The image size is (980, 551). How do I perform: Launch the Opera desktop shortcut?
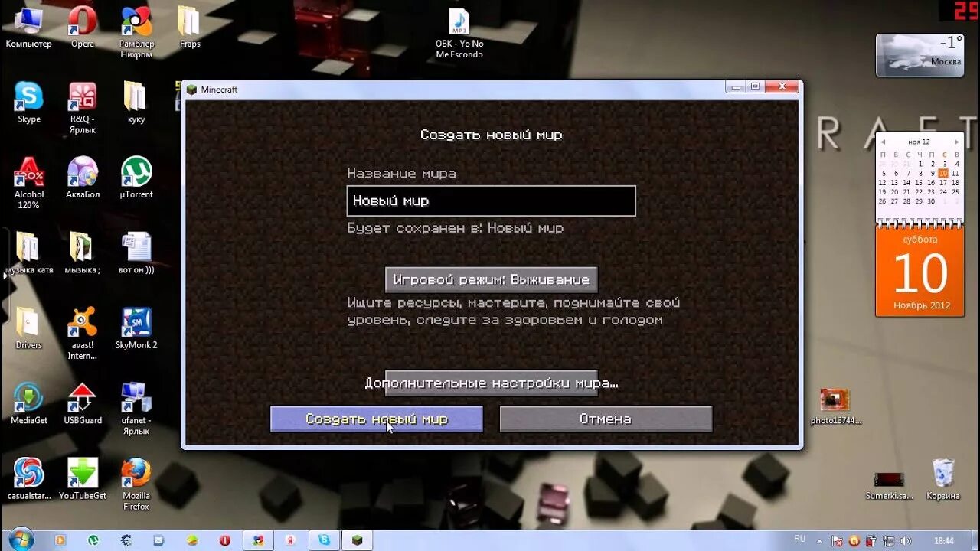83,27
